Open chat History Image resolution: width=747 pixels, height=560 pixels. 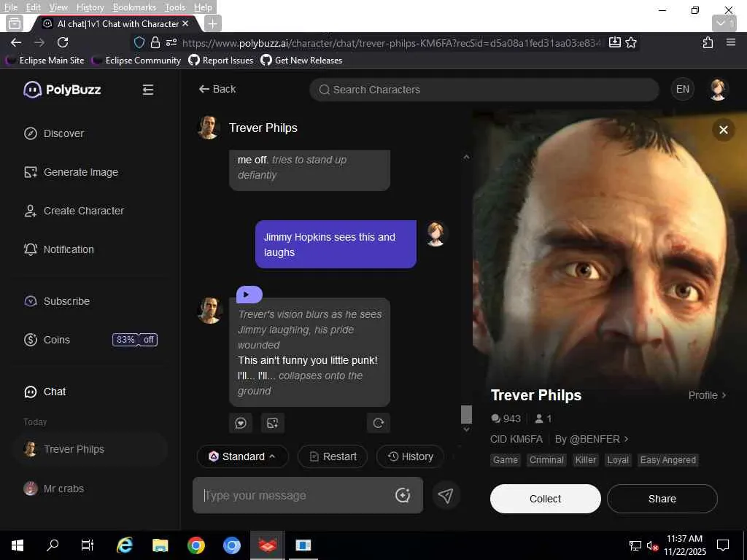click(x=410, y=456)
